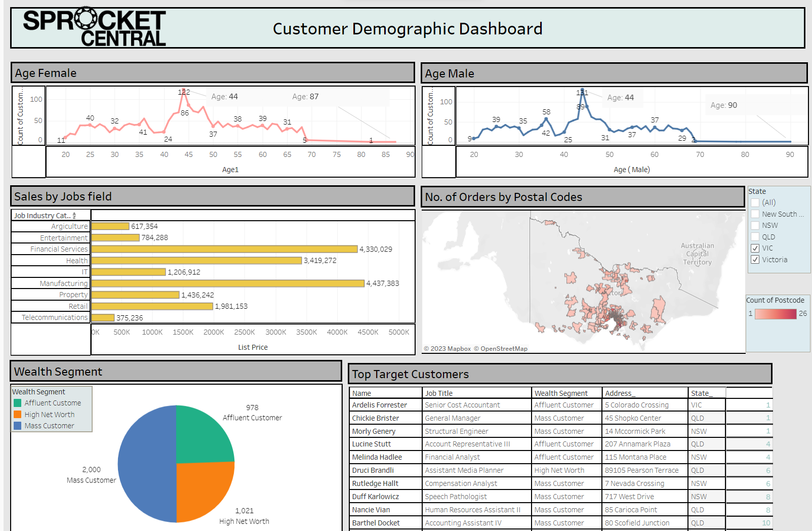Select Ardelis Forrester in the customer table

[379, 405]
